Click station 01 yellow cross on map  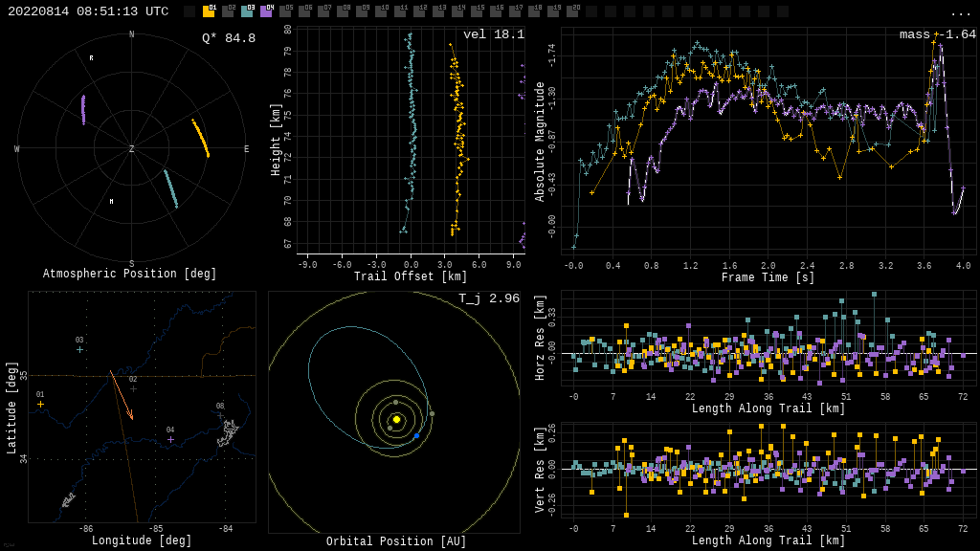40,404
